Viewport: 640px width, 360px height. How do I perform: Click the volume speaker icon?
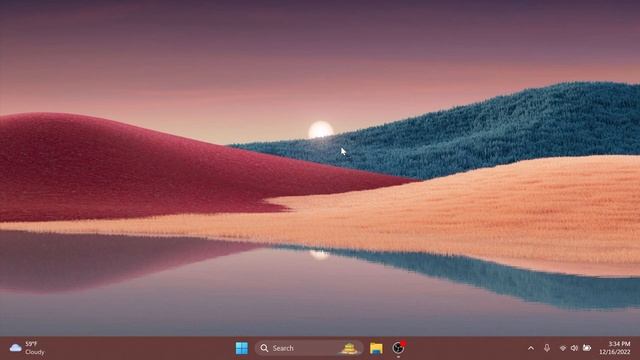(574, 348)
